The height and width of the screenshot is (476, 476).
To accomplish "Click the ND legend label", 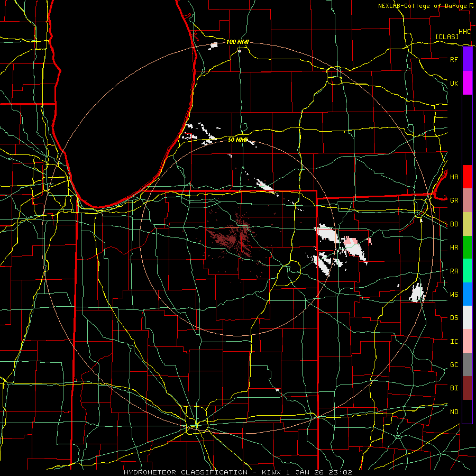I will click(x=454, y=412).
